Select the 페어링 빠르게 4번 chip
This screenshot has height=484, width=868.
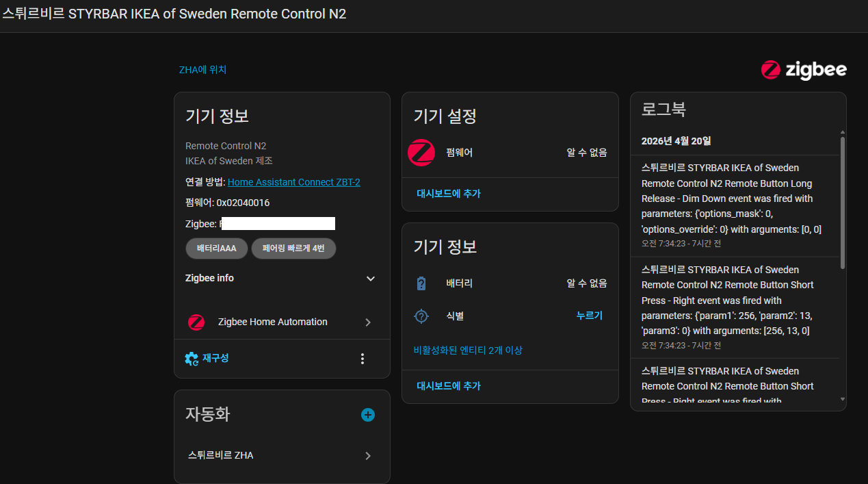[293, 249]
